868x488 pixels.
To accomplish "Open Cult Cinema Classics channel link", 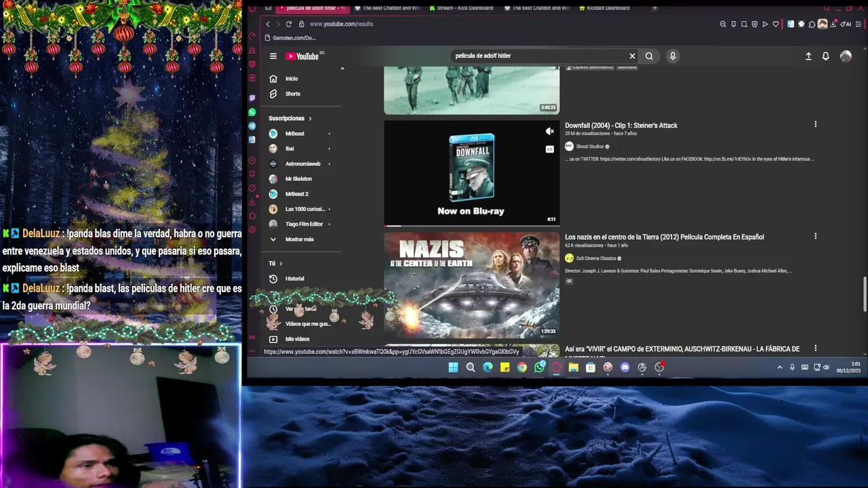I will [x=596, y=258].
